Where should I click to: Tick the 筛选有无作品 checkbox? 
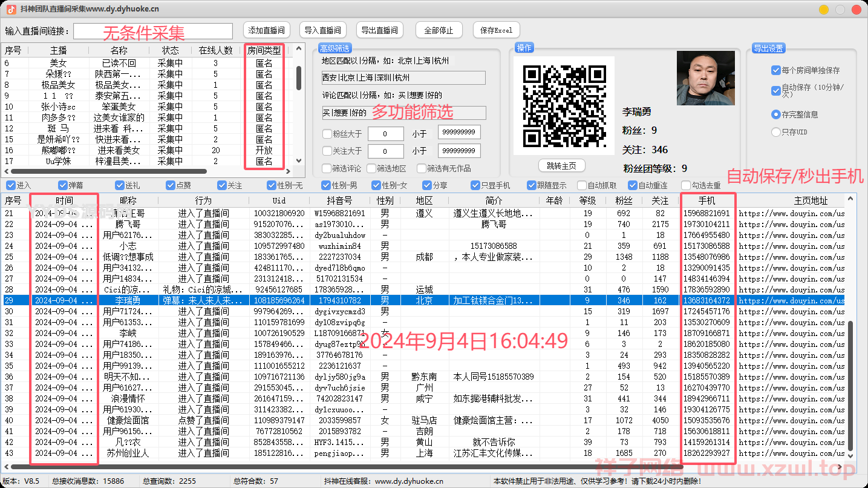pyautogui.click(x=422, y=169)
